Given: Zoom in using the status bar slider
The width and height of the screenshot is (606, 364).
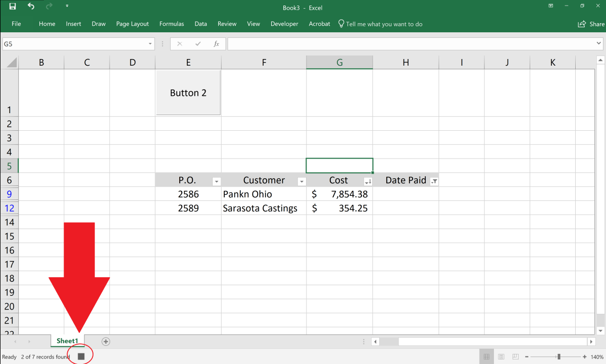Looking at the screenshot, I should click(x=584, y=356).
